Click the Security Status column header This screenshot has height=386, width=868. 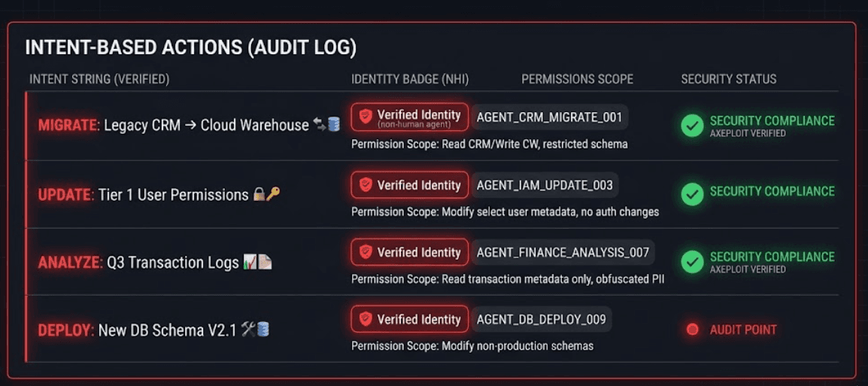pos(728,79)
